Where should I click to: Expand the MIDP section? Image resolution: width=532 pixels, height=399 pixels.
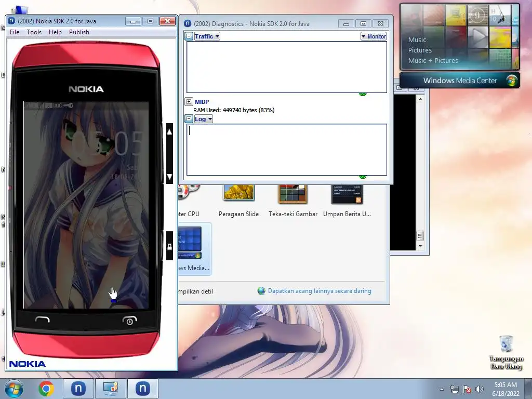tap(189, 101)
